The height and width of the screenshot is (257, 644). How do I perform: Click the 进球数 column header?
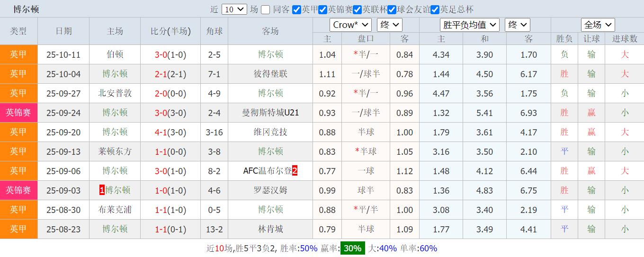(x=625, y=39)
